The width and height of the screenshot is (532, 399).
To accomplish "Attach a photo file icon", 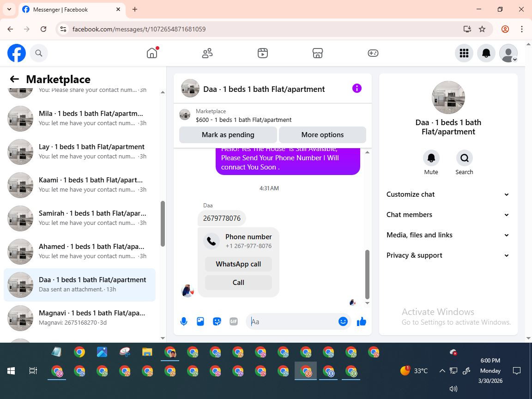I will [x=200, y=321].
